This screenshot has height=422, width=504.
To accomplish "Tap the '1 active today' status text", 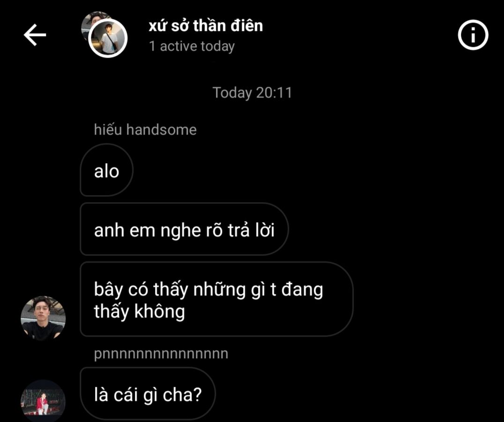I will [192, 46].
